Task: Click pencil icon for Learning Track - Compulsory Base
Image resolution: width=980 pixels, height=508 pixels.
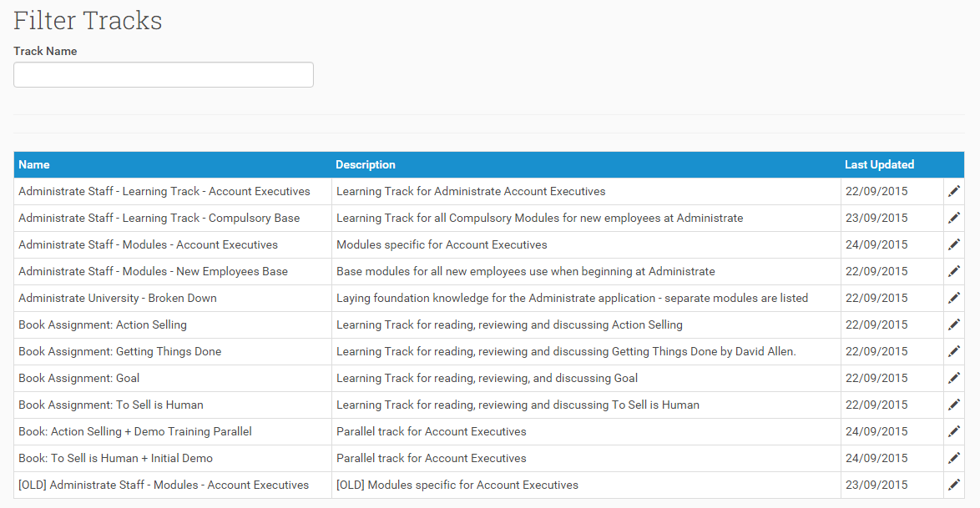Action: pyautogui.click(x=954, y=218)
